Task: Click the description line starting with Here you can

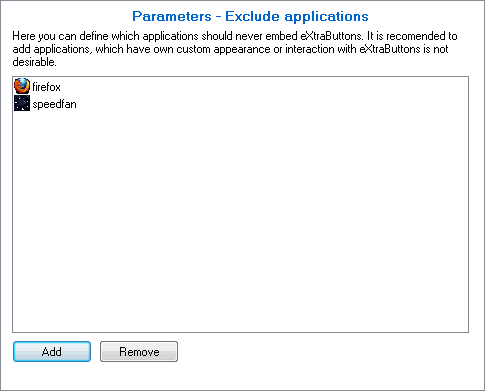Action: click(235, 36)
